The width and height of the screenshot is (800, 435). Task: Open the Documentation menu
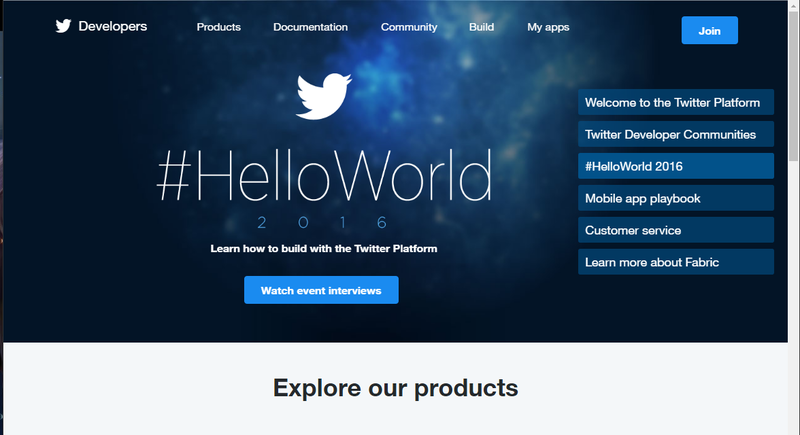[310, 27]
